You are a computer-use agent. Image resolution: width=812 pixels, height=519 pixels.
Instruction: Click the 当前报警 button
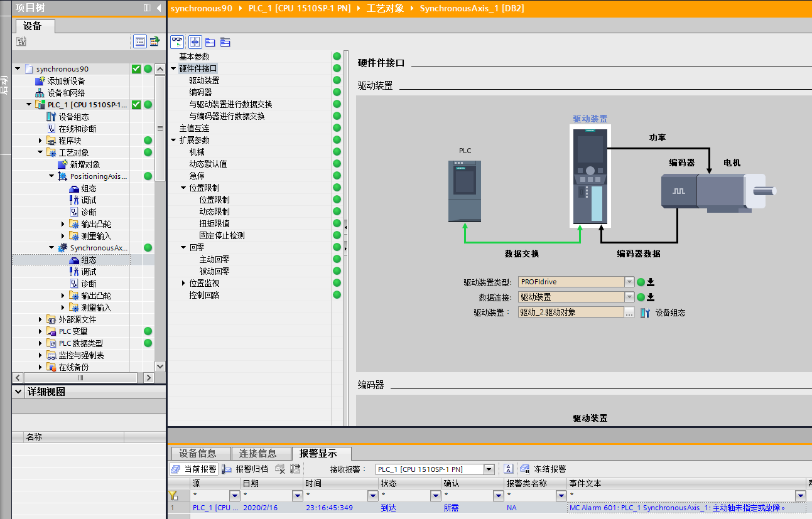coord(193,469)
